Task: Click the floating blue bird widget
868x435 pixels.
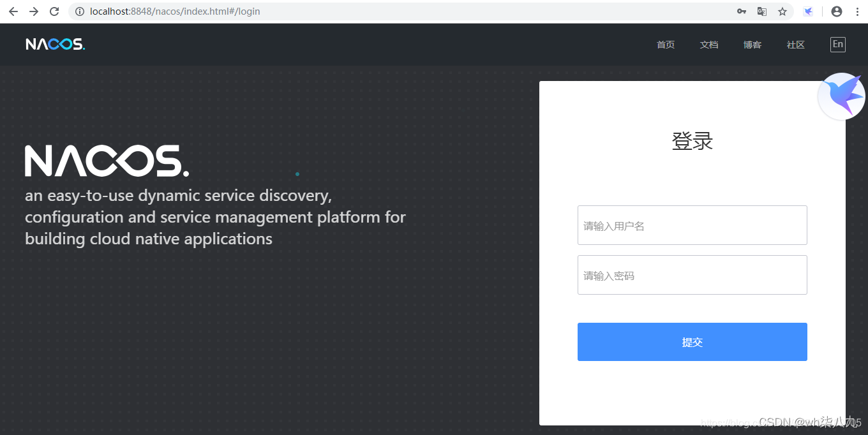Action: click(x=841, y=96)
